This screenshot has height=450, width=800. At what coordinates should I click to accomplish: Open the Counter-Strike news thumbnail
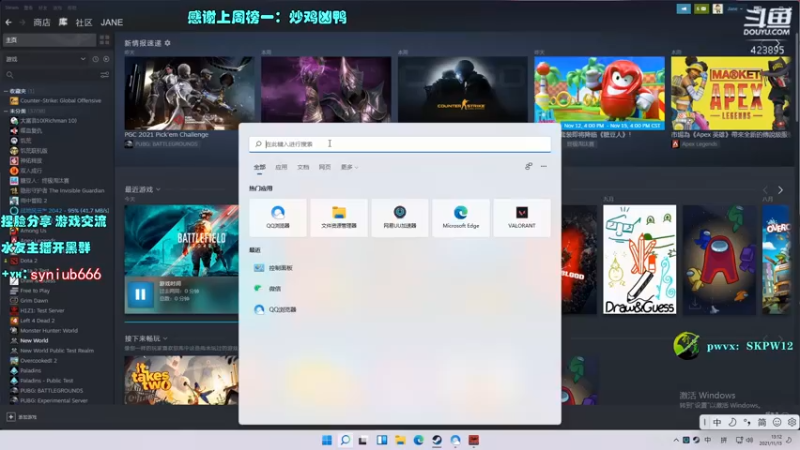[463, 89]
